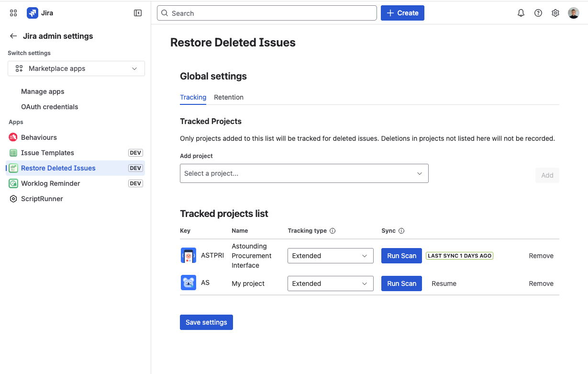Click the Jira logo in the sidebar
Viewport: 588px width, 374px height.
pyautogui.click(x=32, y=13)
